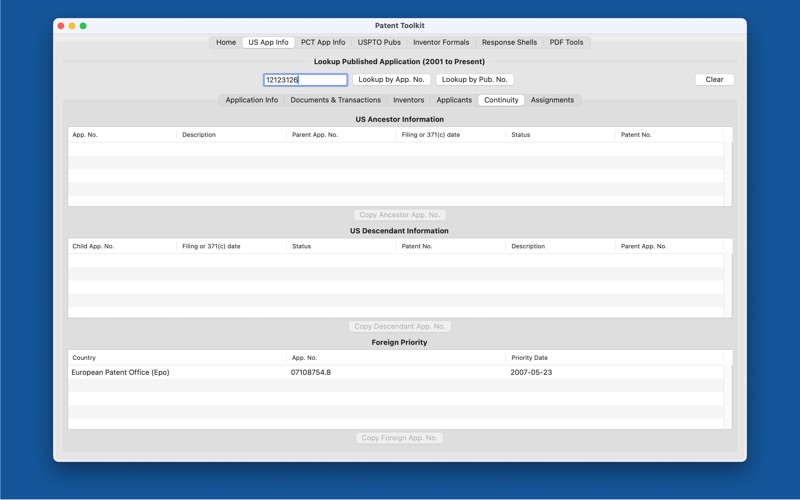Viewport: 800px width, 500px height.
Task: Open the Inventor Formals tab
Action: pyautogui.click(x=441, y=42)
